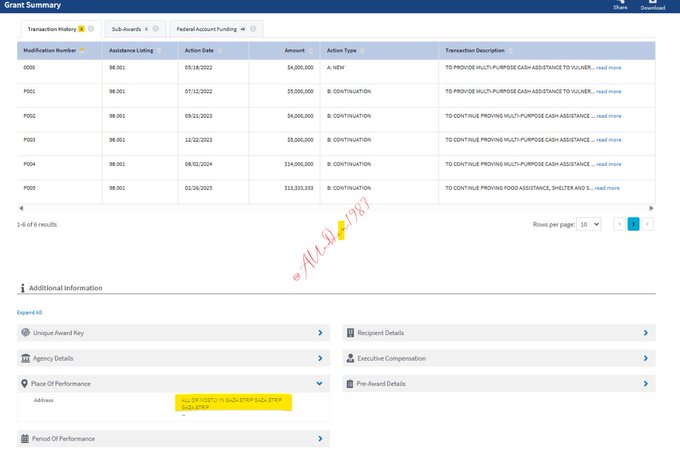Open Rows per page dropdown
Viewport: 680px width, 452px height.
(589, 224)
